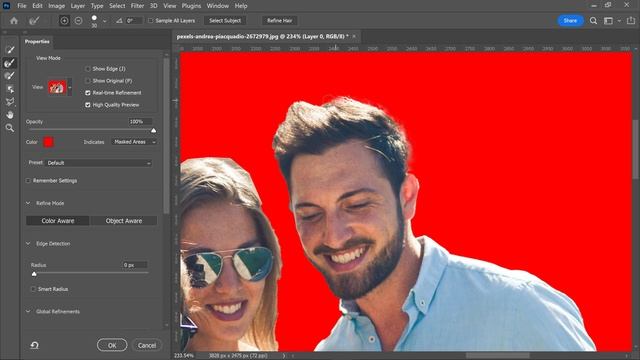This screenshot has height=360, width=640.
Task: Click the export share icon at far right
Action: click(x=631, y=20)
